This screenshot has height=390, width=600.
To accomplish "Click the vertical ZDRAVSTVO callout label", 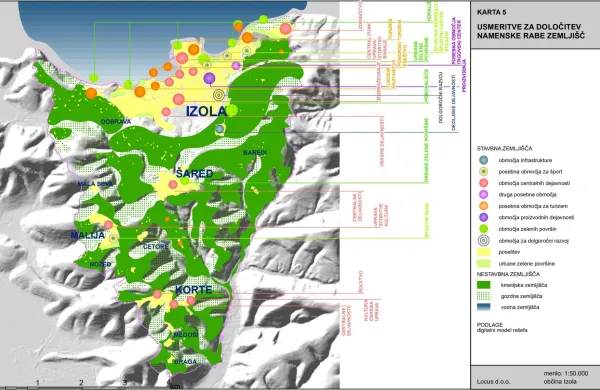I will (x=360, y=15).
